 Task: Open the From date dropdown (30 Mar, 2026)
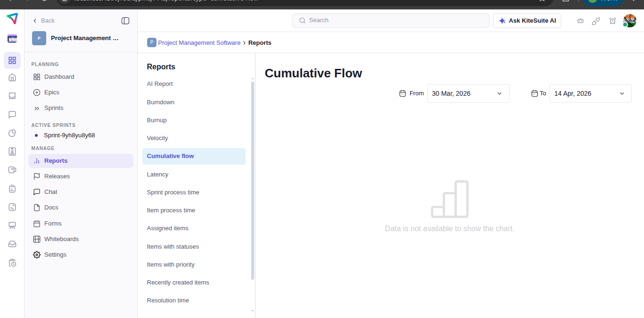coord(468,93)
